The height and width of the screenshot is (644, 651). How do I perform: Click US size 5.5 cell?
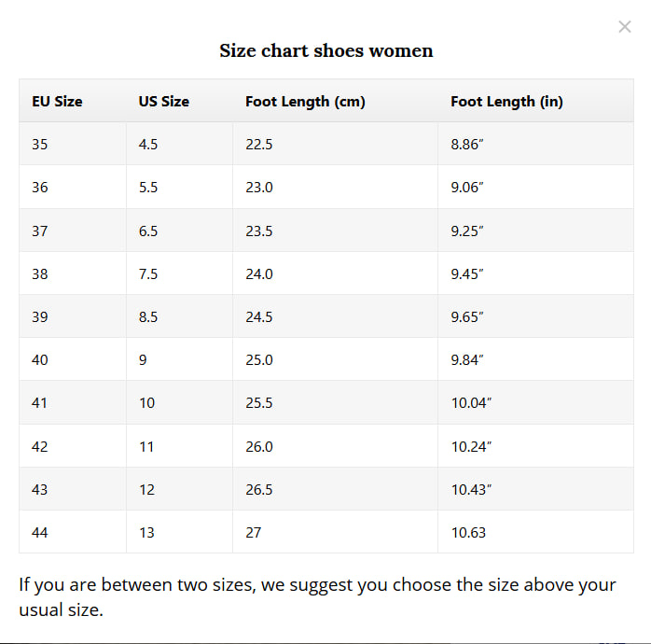click(148, 188)
